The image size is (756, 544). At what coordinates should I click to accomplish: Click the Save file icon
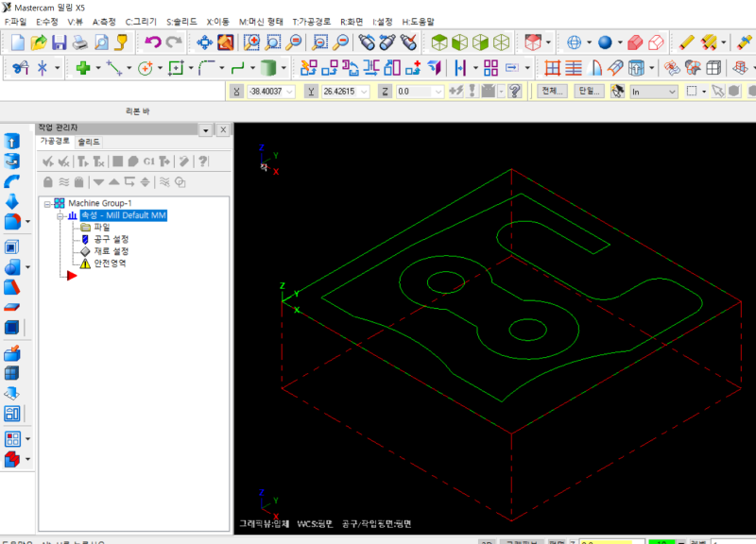pyautogui.click(x=59, y=42)
